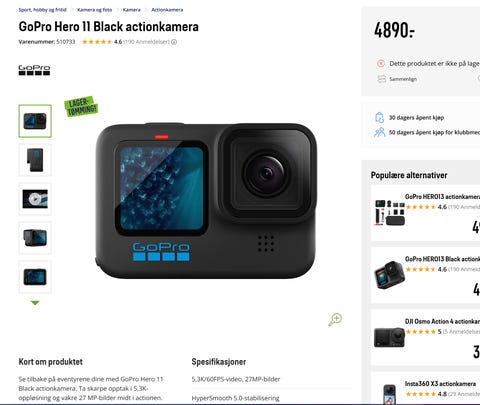The height and width of the screenshot is (405, 480).
Task: Open the 190 Anmeldelser reviews link
Action: coord(146,42)
